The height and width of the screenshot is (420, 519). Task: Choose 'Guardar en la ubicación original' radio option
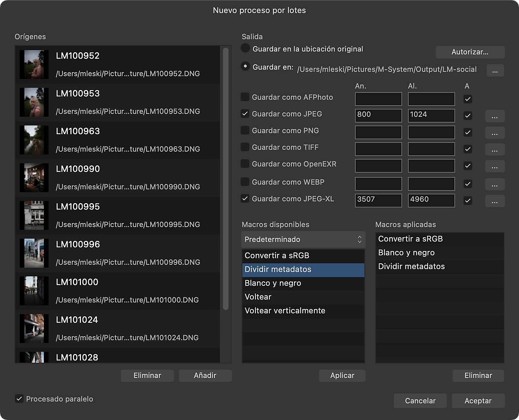[245, 48]
